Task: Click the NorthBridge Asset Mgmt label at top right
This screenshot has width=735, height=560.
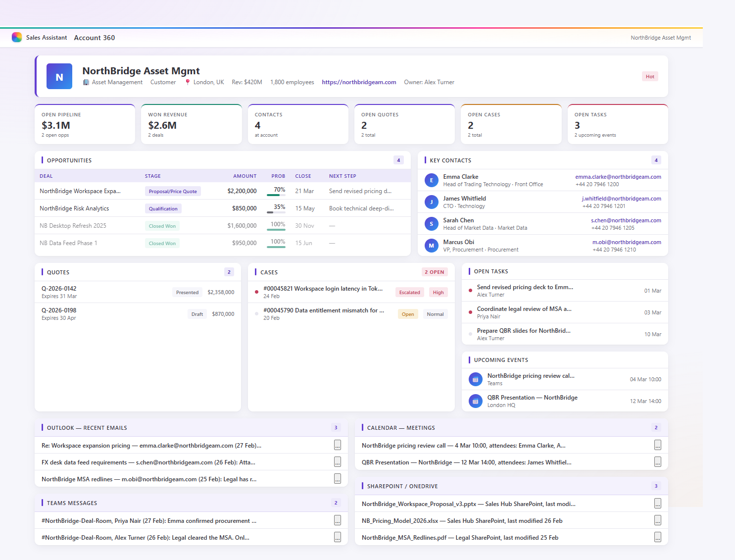Action: 661,38
